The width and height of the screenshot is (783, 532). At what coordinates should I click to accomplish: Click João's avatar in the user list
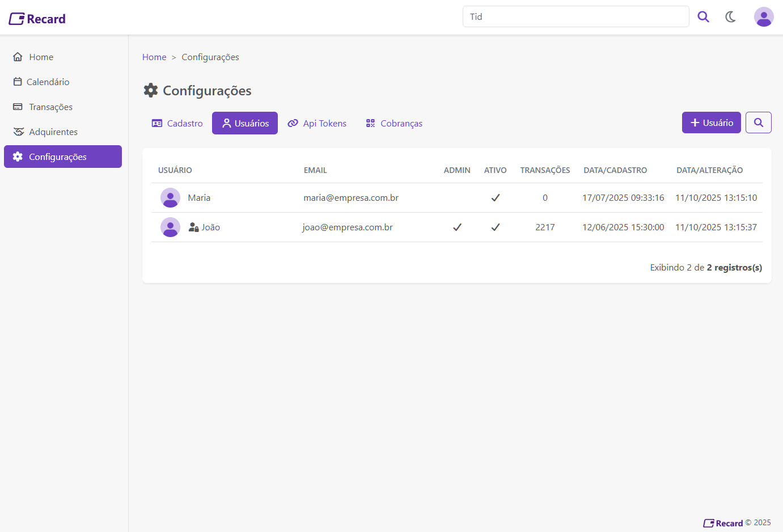click(x=170, y=227)
